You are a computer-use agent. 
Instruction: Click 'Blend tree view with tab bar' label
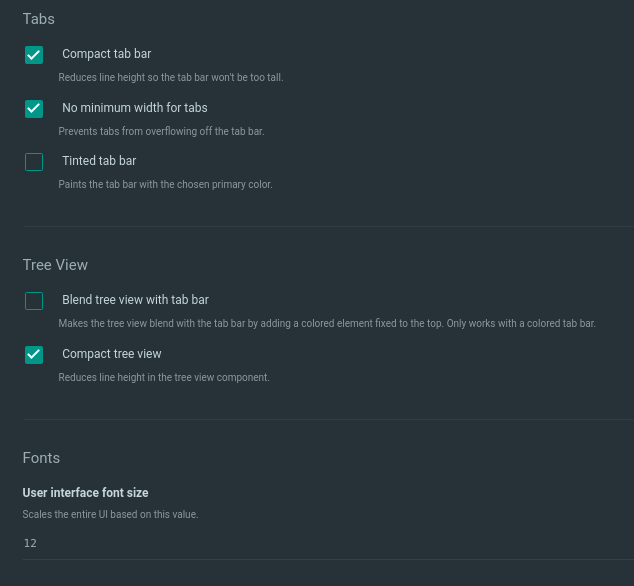pos(135,300)
